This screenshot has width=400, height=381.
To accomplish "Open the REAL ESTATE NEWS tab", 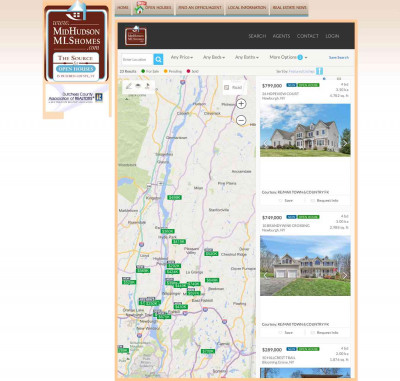I will coord(289,8).
